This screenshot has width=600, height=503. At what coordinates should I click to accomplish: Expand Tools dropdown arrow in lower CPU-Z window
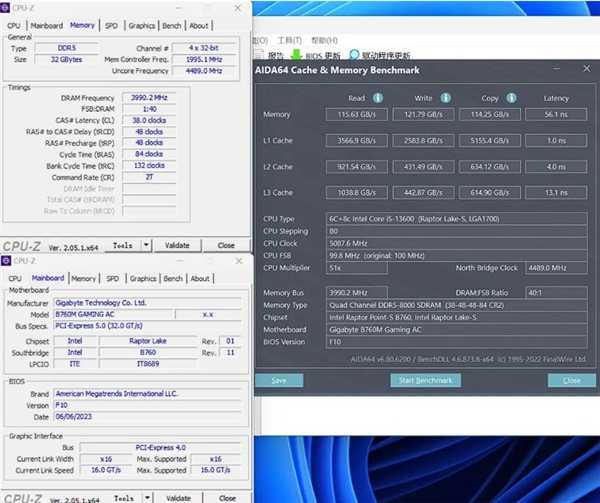(x=147, y=497)
